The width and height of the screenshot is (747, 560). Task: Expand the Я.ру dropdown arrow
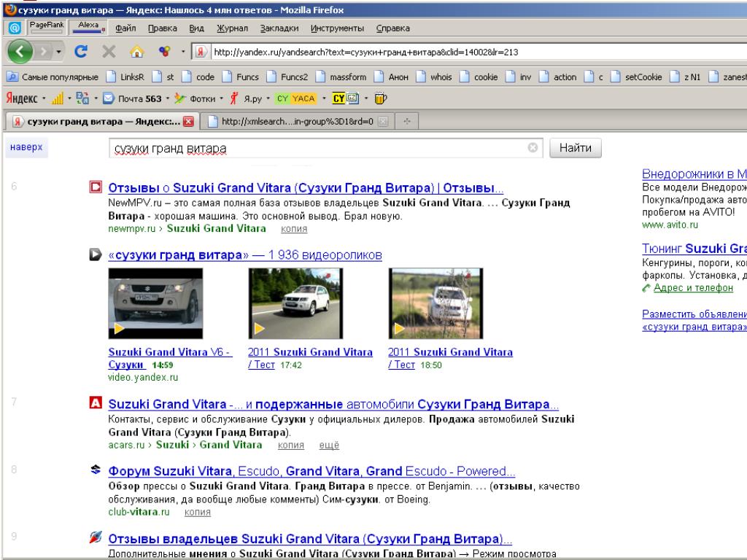coord(268,98)
